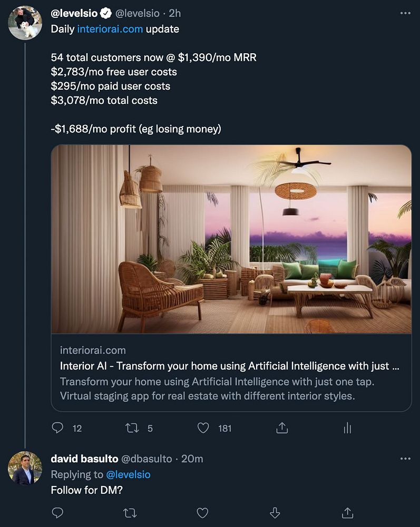Open the @levelsio mention in the reply

tap(128, 475)
